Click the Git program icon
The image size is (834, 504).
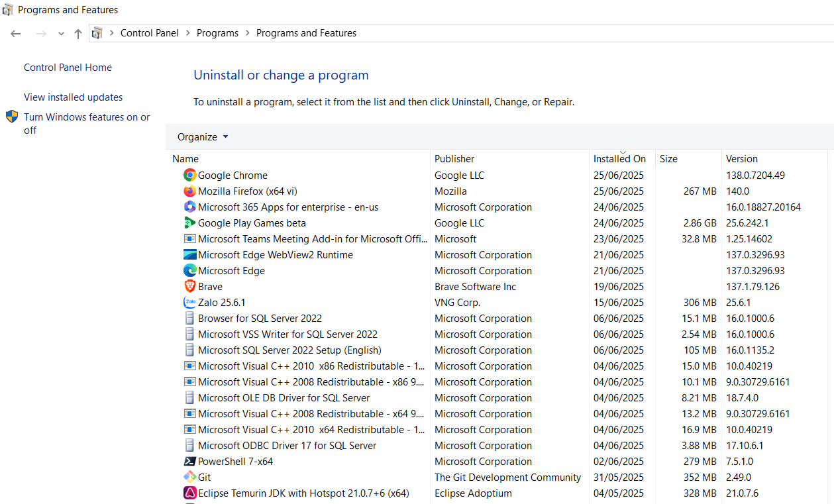click(189, 478)
